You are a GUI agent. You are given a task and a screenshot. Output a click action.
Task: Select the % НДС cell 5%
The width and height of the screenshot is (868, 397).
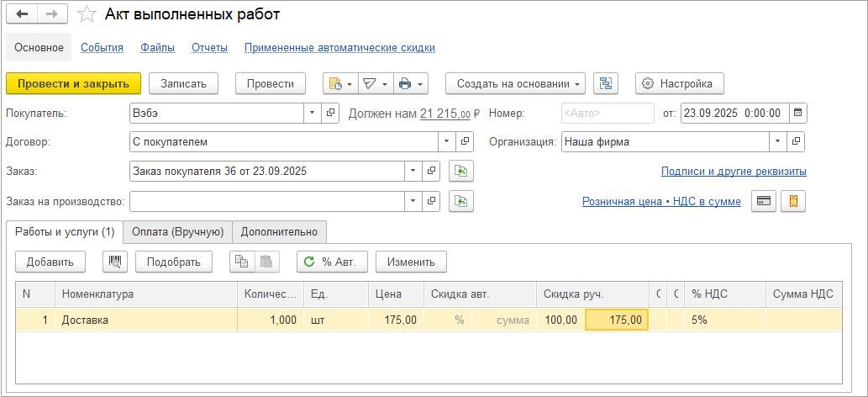[x=725, y=320]
